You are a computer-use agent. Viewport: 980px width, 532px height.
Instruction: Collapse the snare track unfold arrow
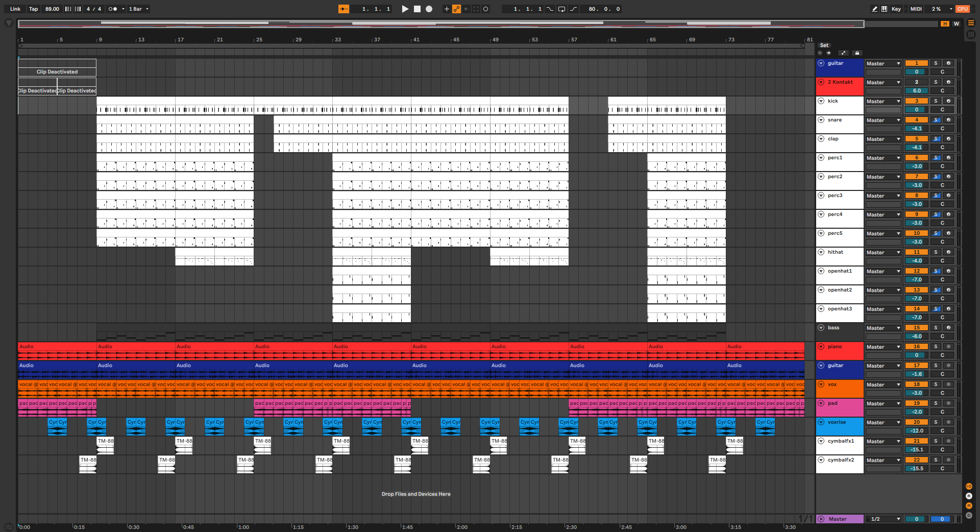[x=821, y=120]
